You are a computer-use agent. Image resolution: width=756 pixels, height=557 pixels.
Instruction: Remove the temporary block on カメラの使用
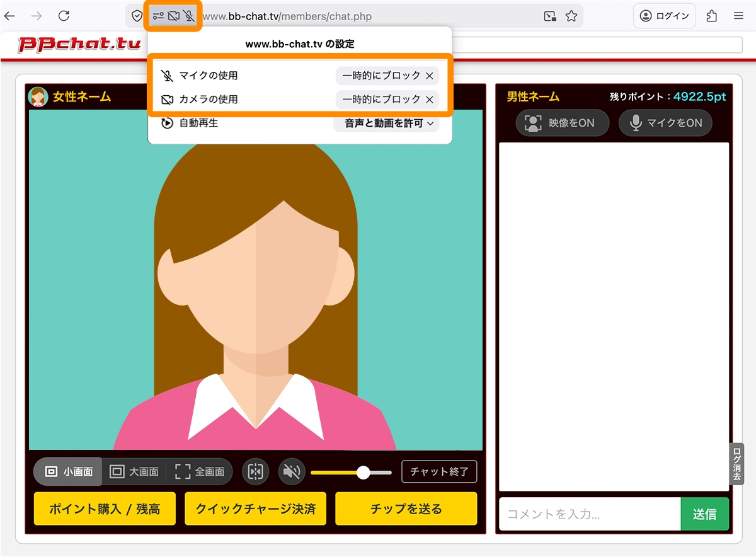pyautogui.click(x=430, y=99)
